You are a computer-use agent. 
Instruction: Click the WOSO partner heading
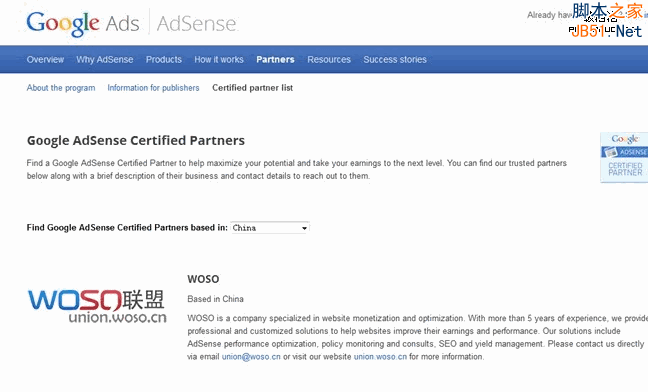(x=203, y=279)
